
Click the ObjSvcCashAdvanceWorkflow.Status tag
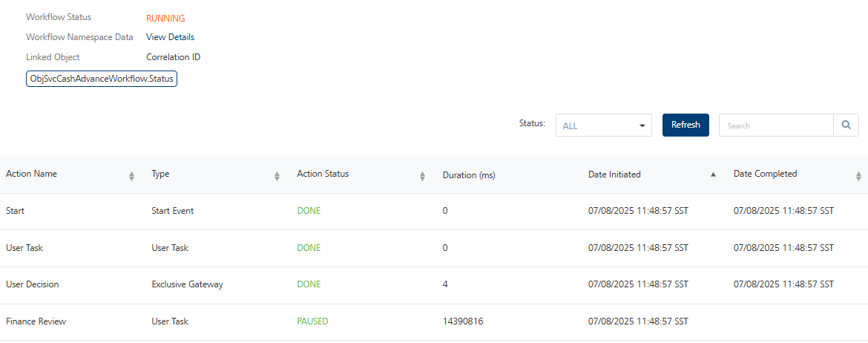(102, 79)
